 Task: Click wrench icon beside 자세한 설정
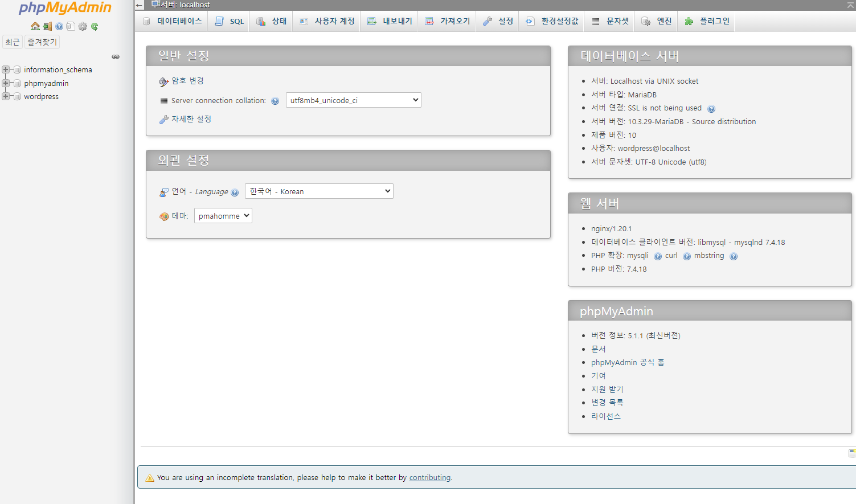[164, 120]
